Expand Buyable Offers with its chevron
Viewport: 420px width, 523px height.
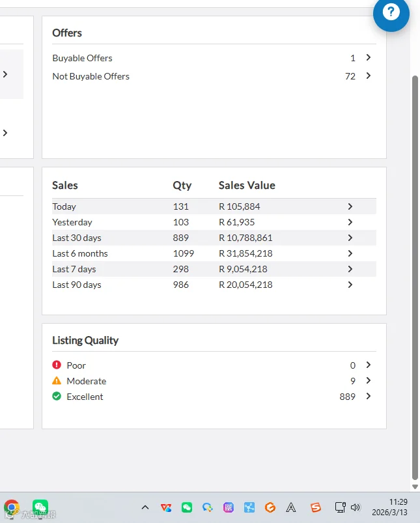coord(369,57)
